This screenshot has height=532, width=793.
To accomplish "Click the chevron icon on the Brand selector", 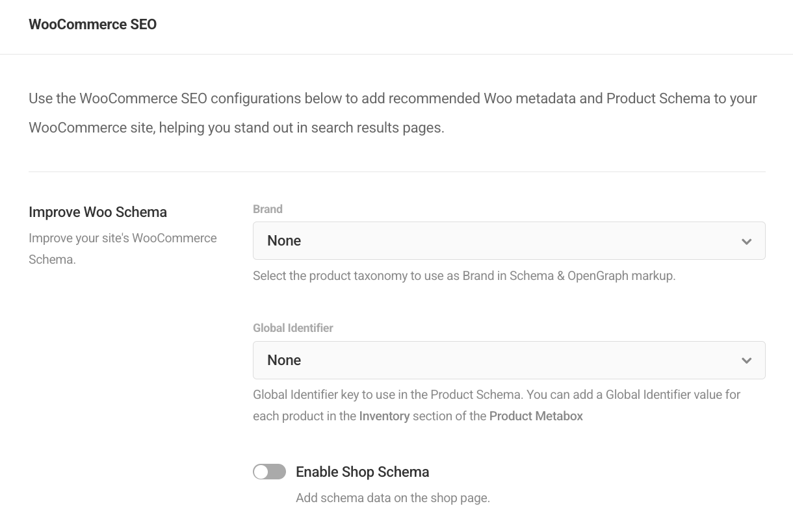I will [746, 240].
